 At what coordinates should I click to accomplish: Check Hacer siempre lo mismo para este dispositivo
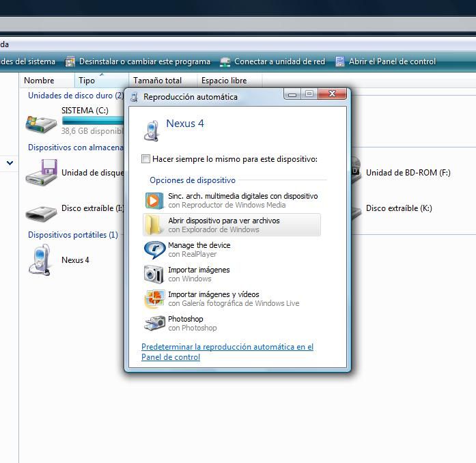145,159
